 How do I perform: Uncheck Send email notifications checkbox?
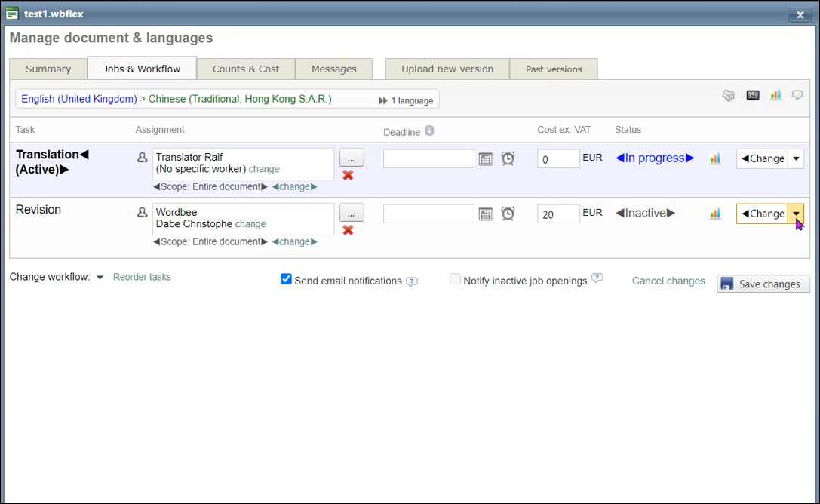click(x=287, y=279)
